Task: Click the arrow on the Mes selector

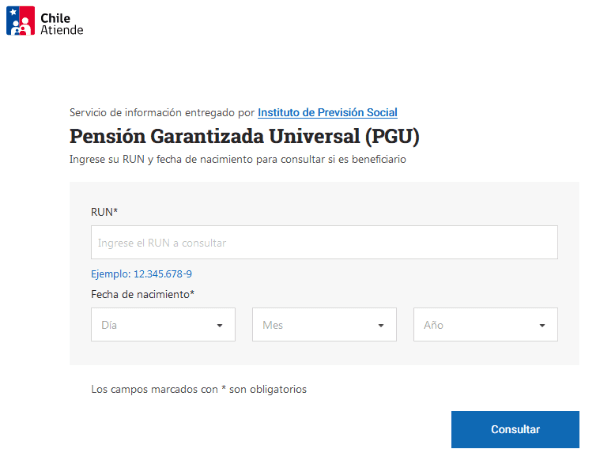Action: [x=381, y=325]
